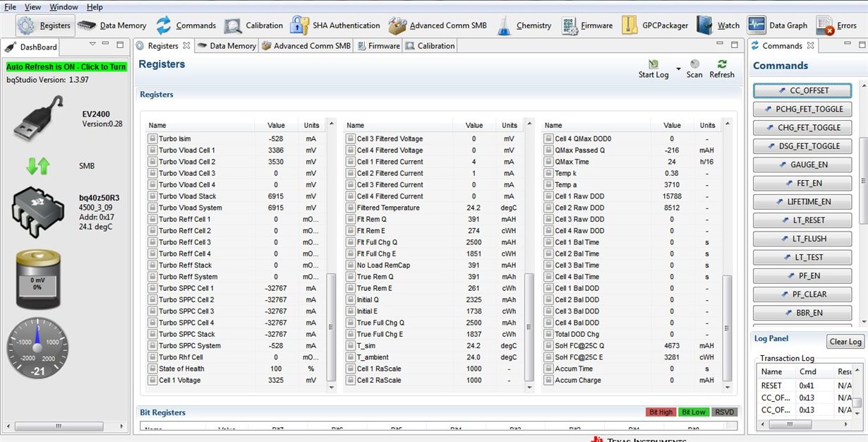868x442 pixels.
Task: Open the Chemistry flask toolbar item
Action: point(524,25)
